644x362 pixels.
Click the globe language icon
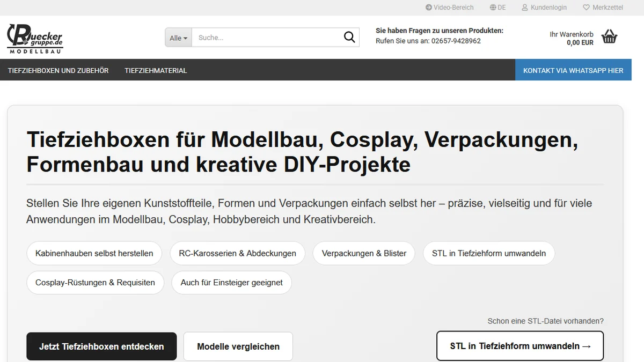[493, 8]
